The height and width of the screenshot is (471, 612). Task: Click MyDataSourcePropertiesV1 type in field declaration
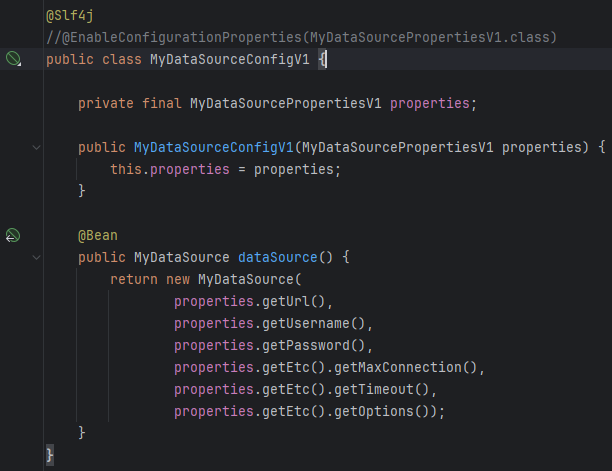click(286, 103)
